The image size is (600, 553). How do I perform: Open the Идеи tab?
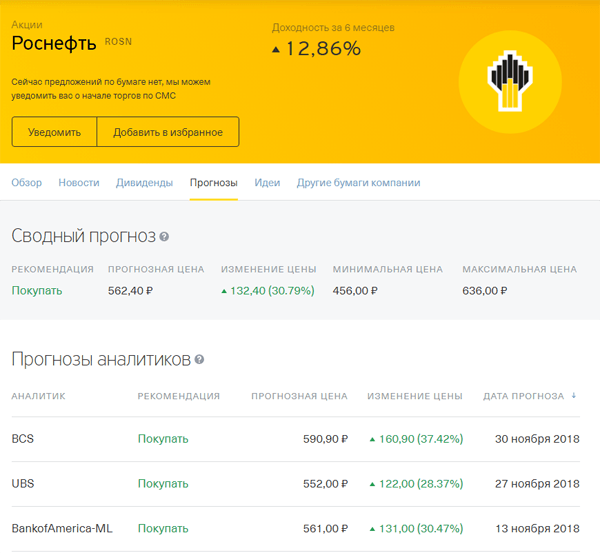[267, 183]
